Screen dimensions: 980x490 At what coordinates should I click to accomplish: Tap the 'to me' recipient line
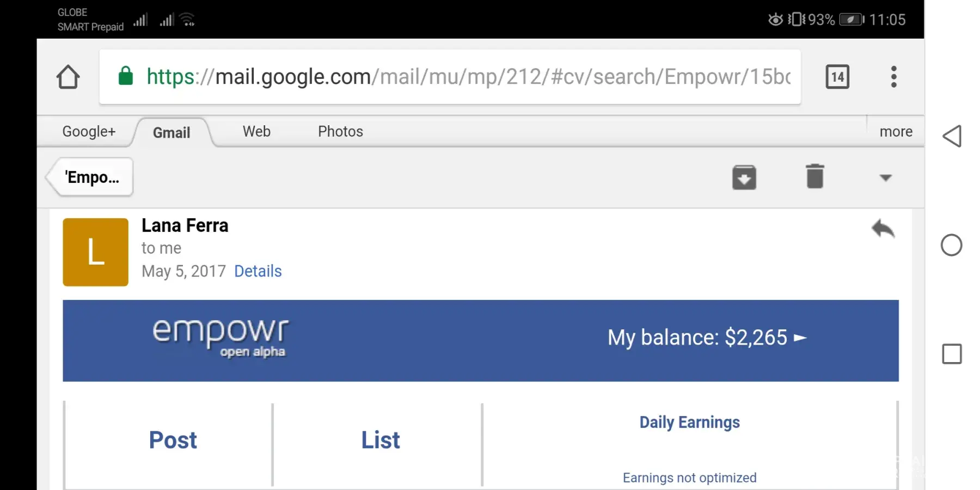tap(161, 248)
